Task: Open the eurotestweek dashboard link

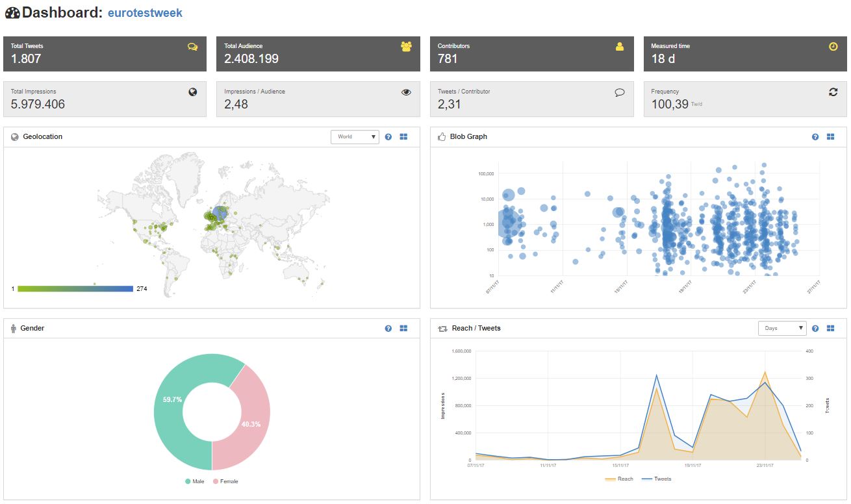Action: pyautogui.click(x=145, y=13)
